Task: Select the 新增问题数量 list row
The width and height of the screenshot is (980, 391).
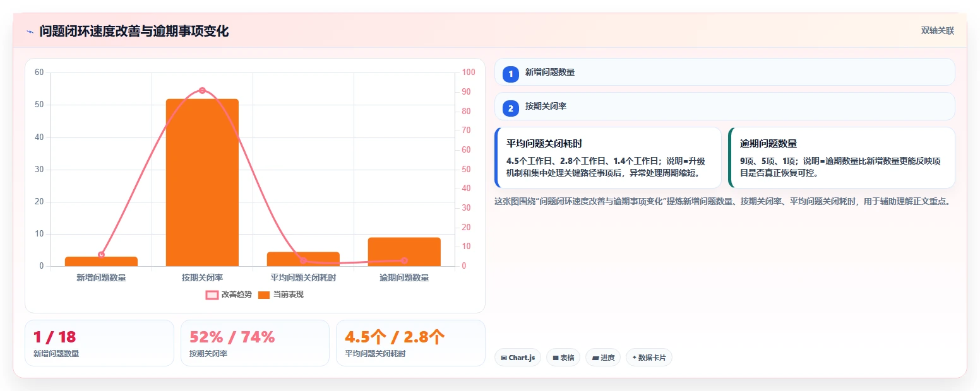Action: click(725, 72)
